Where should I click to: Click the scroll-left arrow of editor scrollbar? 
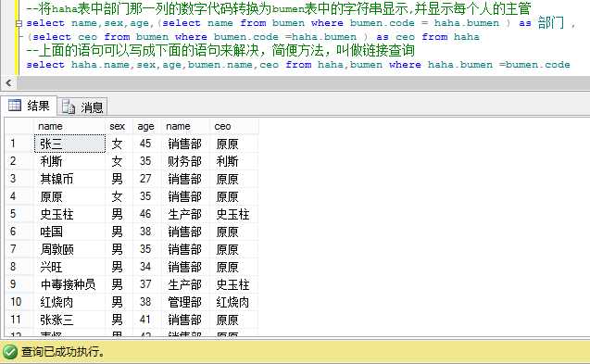8,82
